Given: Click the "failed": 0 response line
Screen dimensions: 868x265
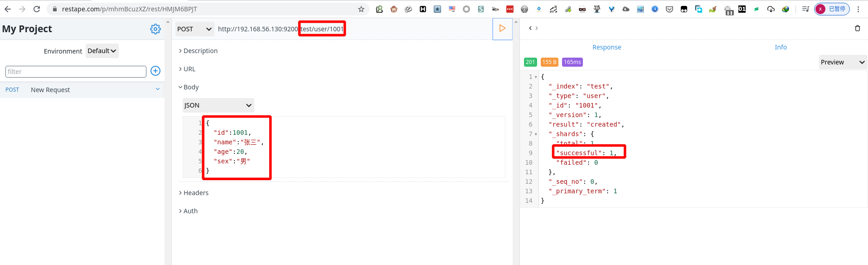Looking at the screenshot, I should pos(577,162).
